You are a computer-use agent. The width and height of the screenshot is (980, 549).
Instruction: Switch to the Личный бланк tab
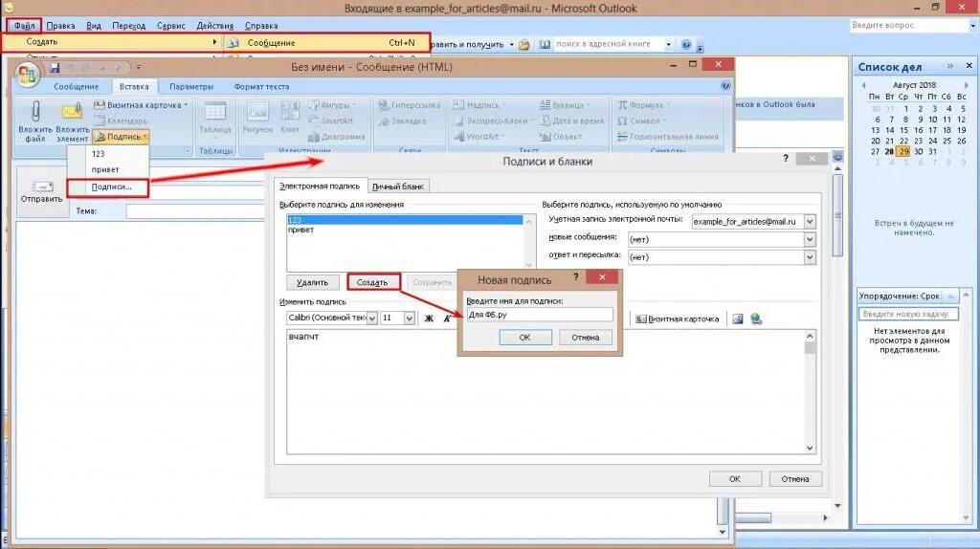coord(397,187)
